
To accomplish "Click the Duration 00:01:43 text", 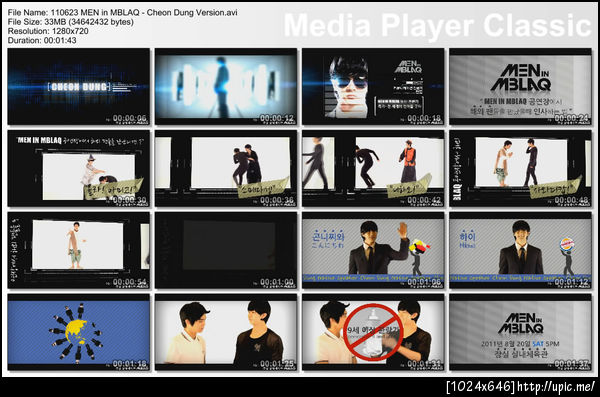I will (42, 40).
